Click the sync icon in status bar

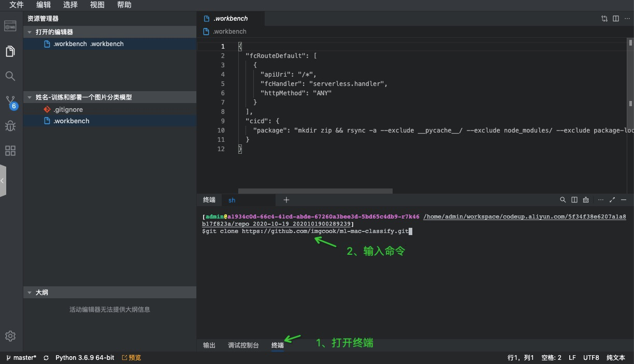coord(46,358)
